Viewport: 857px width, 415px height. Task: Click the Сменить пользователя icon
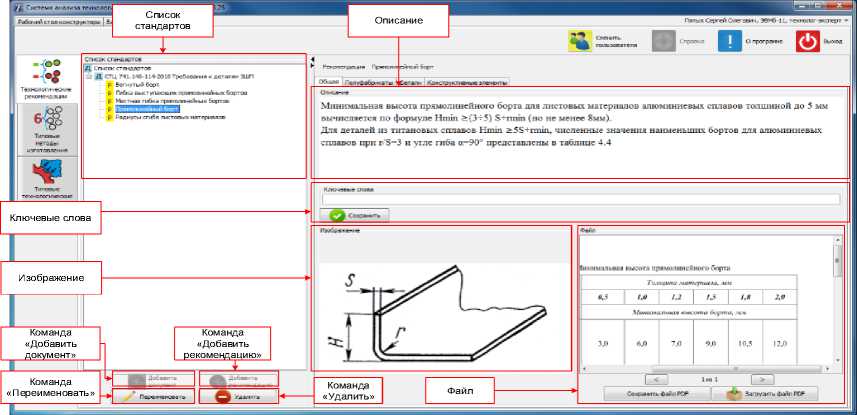click(581, 41)
